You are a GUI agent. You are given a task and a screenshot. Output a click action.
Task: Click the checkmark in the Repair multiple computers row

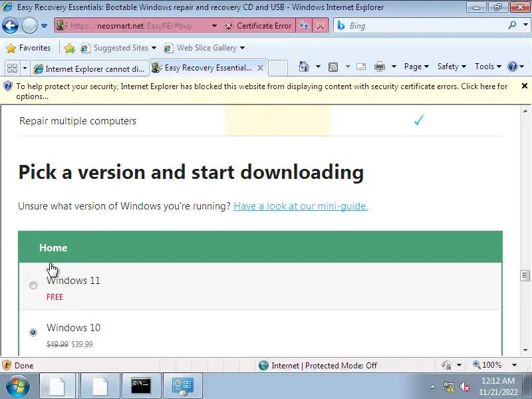(x=419, y=120)
